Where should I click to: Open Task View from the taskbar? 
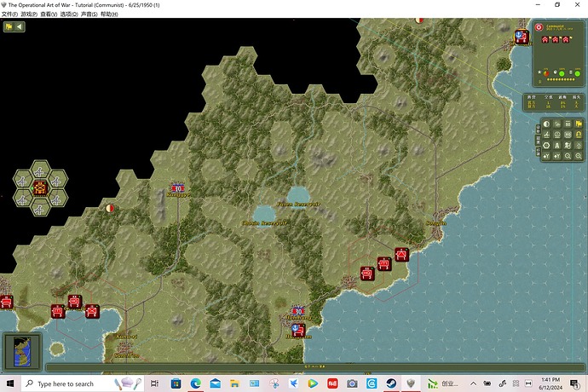pyautogui.click(x=154, y=383)
